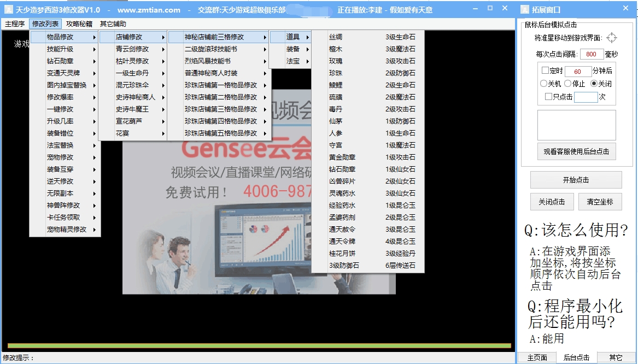Open the 修改列表 menu
This screenshot has width=638, height=364.
coord(45,24)
